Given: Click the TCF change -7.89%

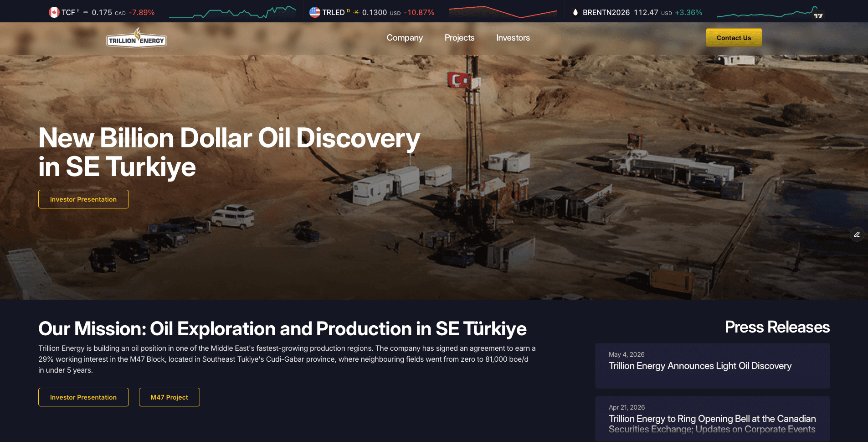Looking at the screenshot, I should pos(142,12).
